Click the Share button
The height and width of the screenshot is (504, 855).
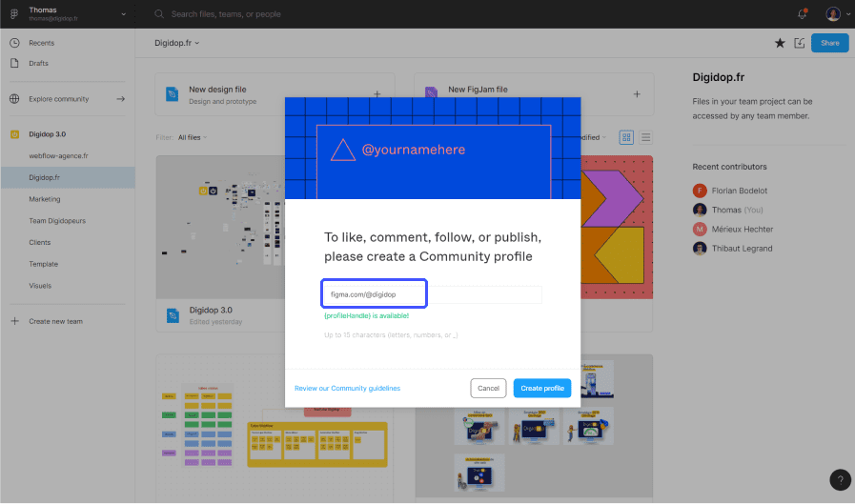829,43
